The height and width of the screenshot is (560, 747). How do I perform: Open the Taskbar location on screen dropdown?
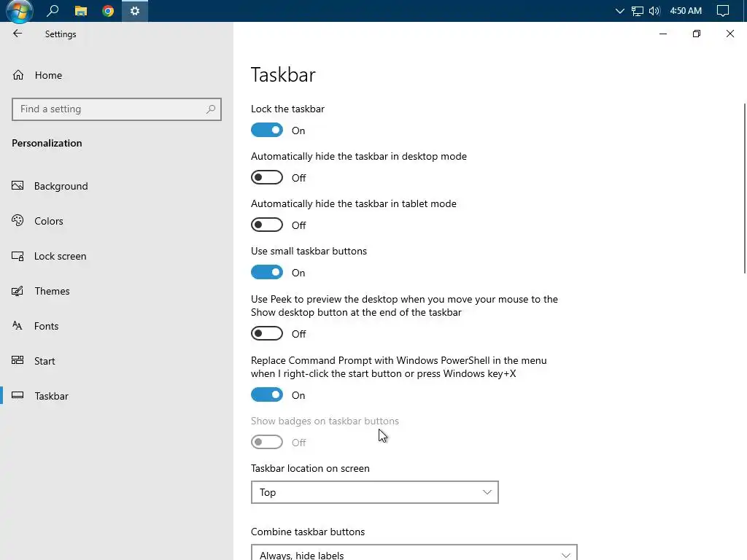(374, 492)
